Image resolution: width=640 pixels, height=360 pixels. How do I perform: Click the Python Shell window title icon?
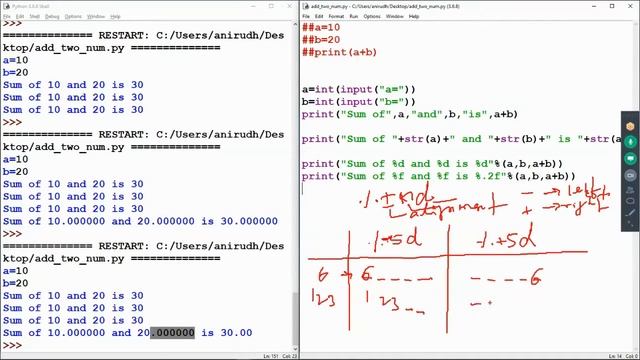[x=7, y=6]
